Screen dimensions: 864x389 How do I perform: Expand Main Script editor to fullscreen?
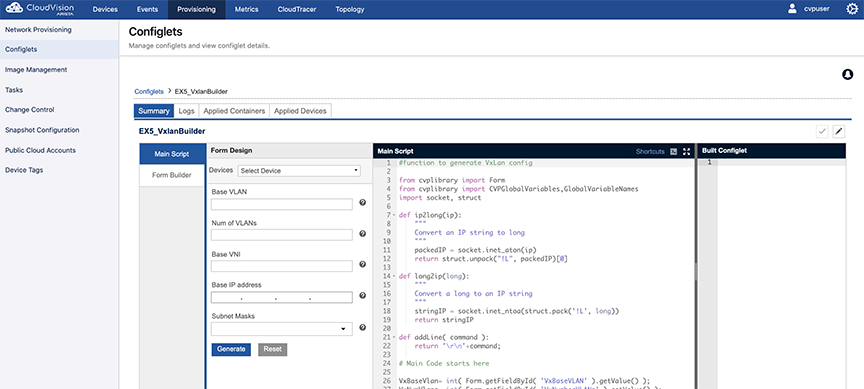tap(687, 151)
